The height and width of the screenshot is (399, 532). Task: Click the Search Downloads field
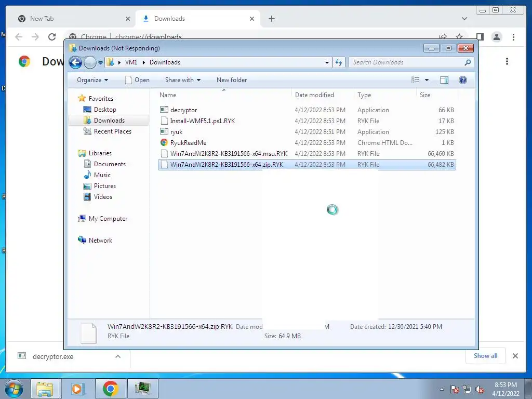coord(411,62)
